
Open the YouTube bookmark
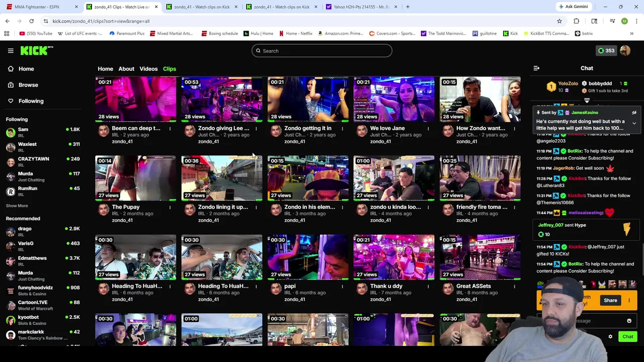36,34
